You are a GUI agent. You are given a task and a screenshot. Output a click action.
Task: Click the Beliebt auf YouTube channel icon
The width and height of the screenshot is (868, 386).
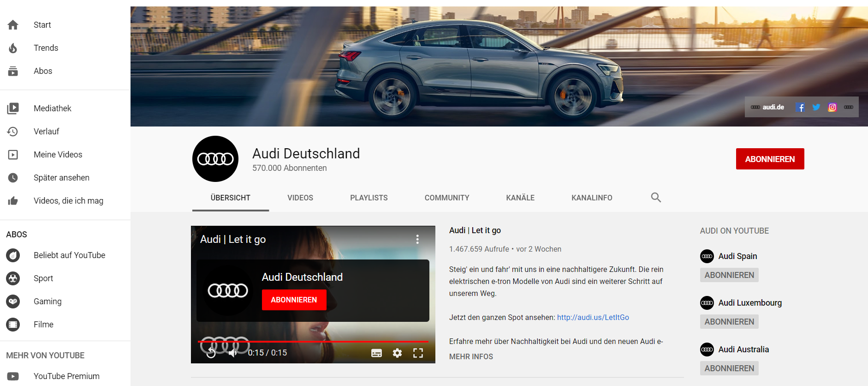point(13,255)
